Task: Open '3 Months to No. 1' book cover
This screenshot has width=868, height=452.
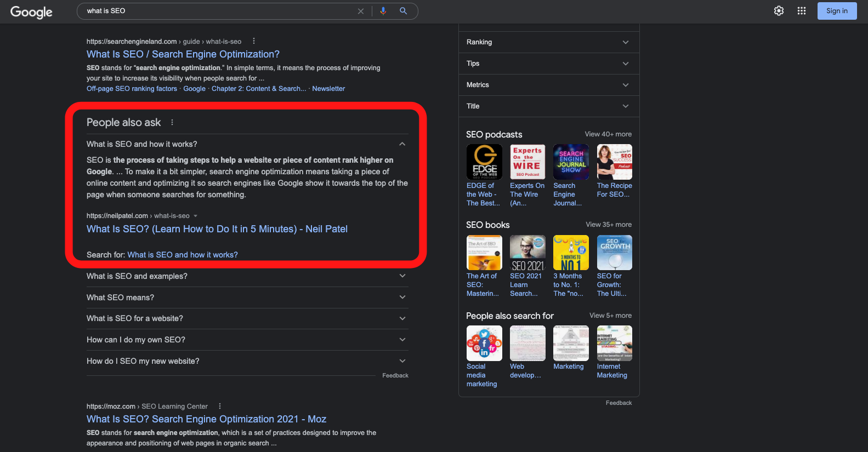Action: tap(571, 253)
